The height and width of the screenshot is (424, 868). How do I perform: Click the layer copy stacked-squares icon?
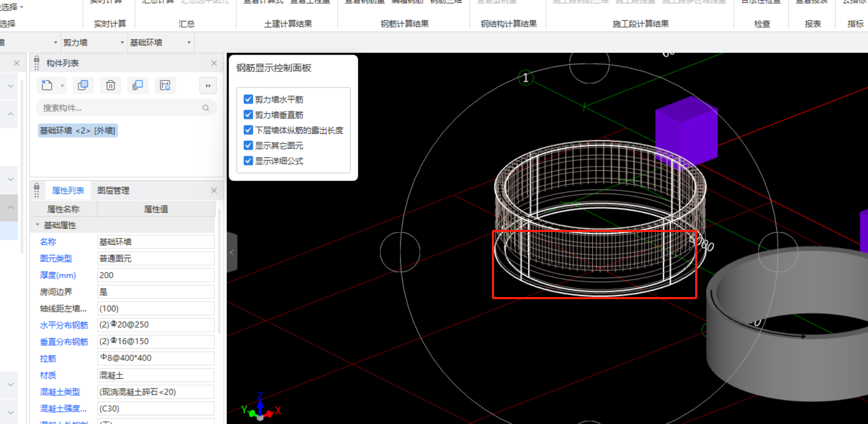pyautogui.click(x=138, y=85)
